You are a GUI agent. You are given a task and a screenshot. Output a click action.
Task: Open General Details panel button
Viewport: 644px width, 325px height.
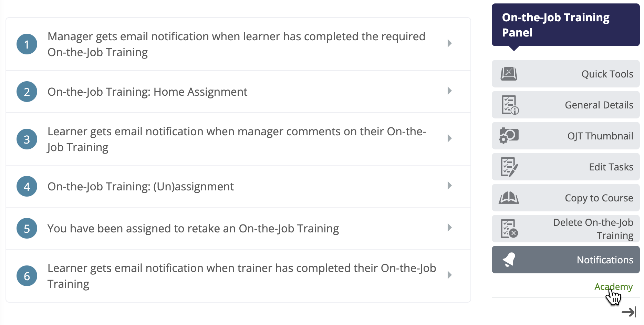[x=566, y=105]
